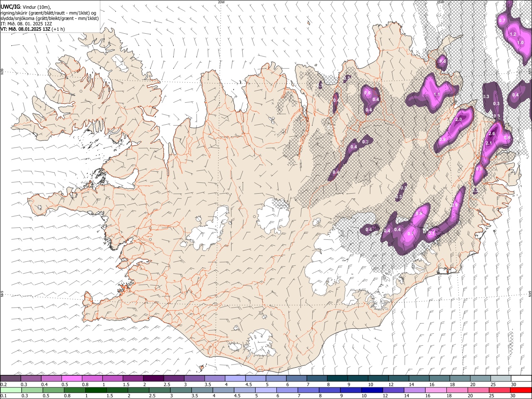Screen dimensions: 532x399
Task: Click the 'slydda/snjókoma' legend description line
Action: coord(49,19)
